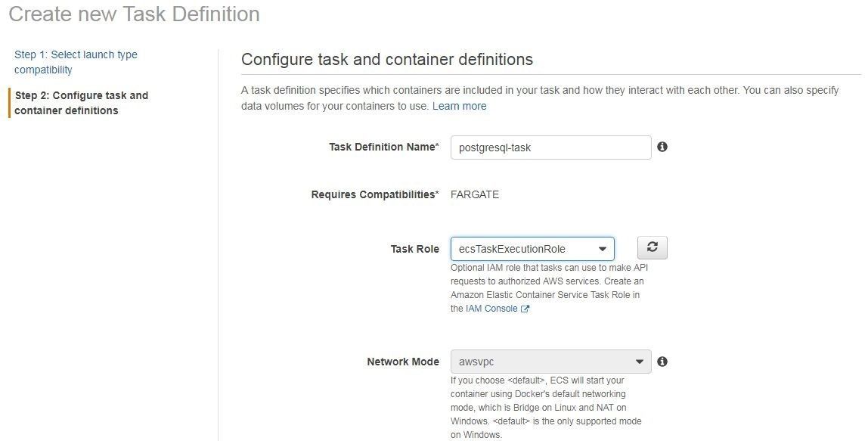
Task: Click the caret arrow in awsvpc selector
Action: pyautogui.click(x=640, y=362)
